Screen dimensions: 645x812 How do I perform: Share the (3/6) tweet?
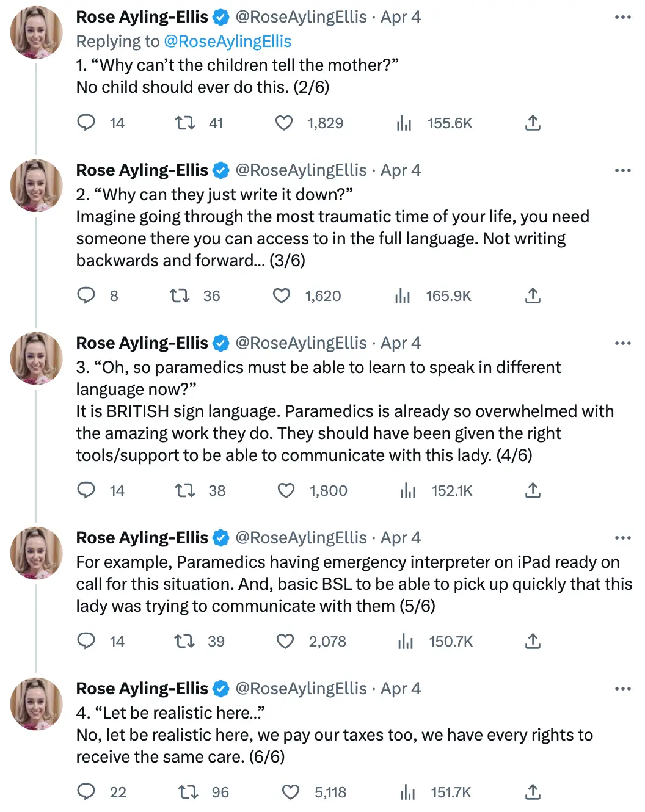[532, 295]
